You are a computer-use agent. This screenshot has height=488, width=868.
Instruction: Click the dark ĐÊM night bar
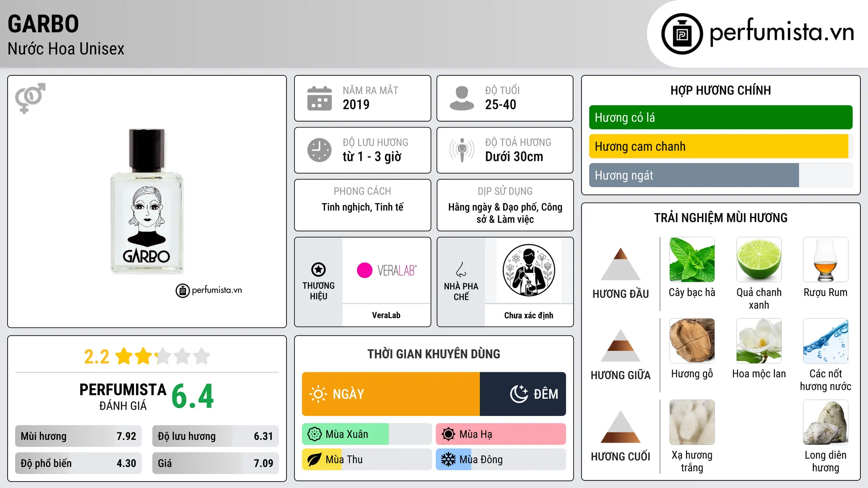(523, 394)
